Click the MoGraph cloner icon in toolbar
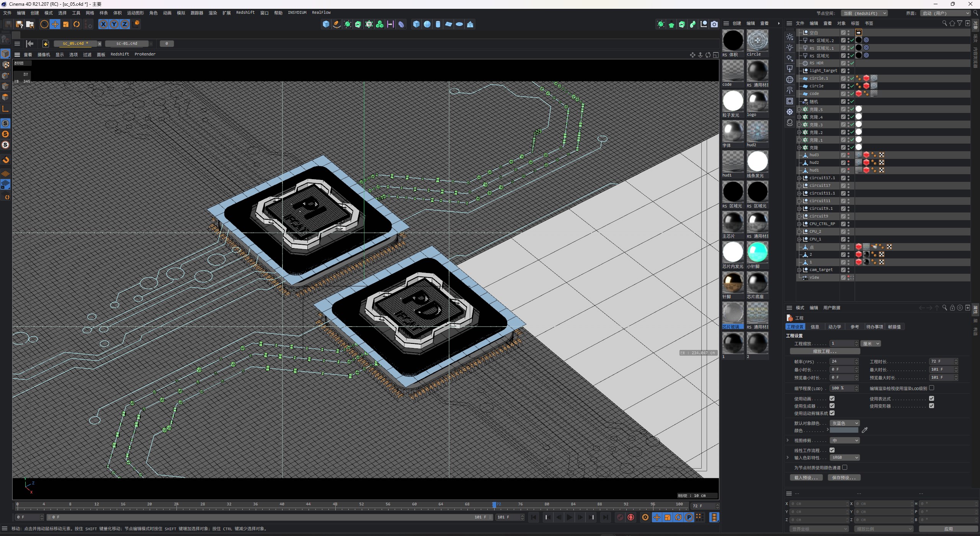This screenshot has height=536, width=980. [369, 25]
